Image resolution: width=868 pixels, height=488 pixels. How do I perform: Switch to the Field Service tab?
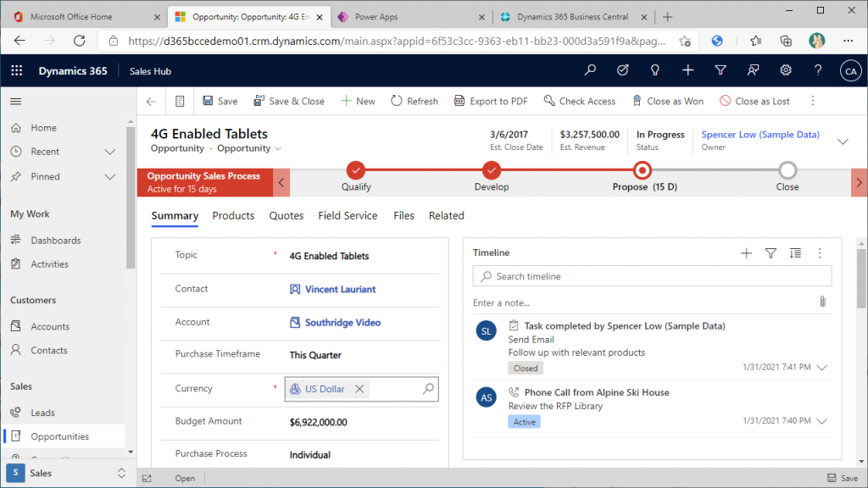pos(348,216)
